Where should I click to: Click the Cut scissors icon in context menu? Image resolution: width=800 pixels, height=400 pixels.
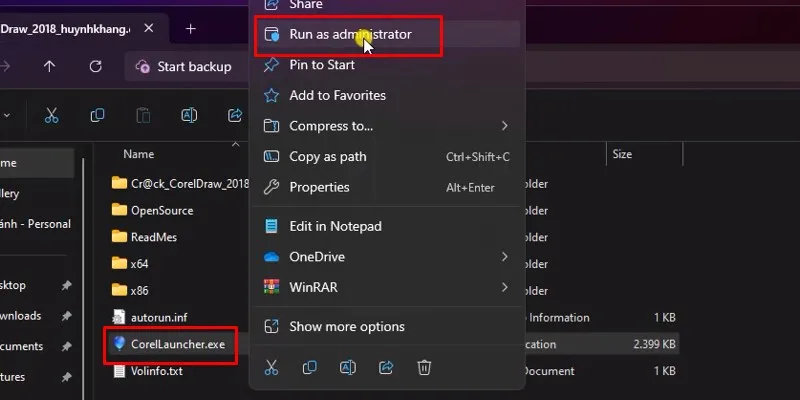click(271, 367)
